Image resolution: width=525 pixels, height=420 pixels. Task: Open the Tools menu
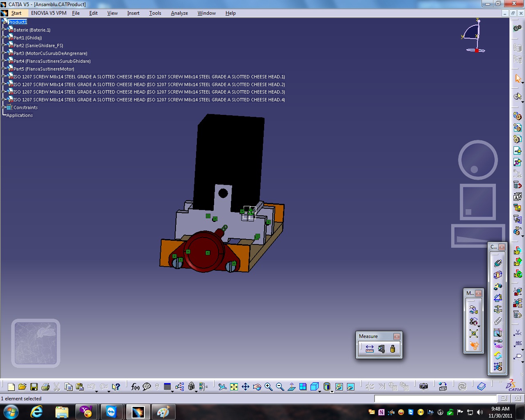pos(155,13)
